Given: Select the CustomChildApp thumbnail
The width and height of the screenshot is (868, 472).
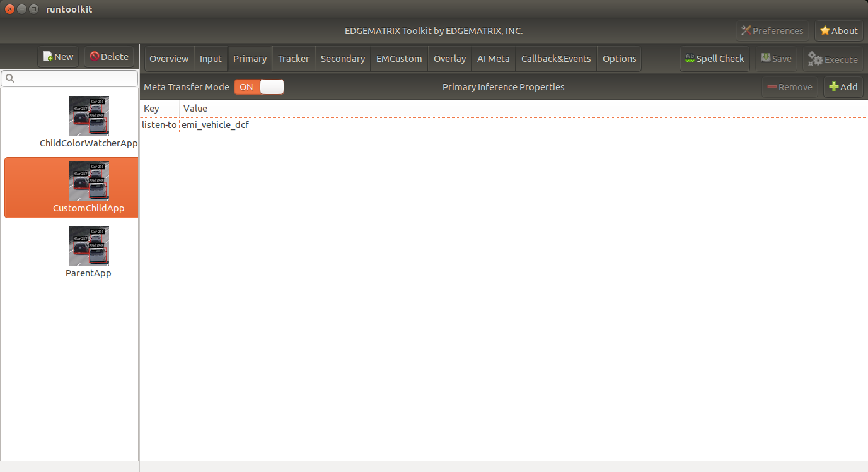Looking at the screenshot, I should click(x=89, y=181).
